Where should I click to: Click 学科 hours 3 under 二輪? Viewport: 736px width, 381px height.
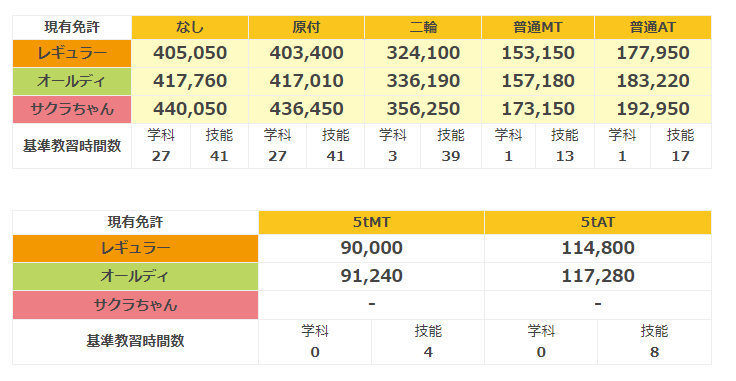coord(392,156)
